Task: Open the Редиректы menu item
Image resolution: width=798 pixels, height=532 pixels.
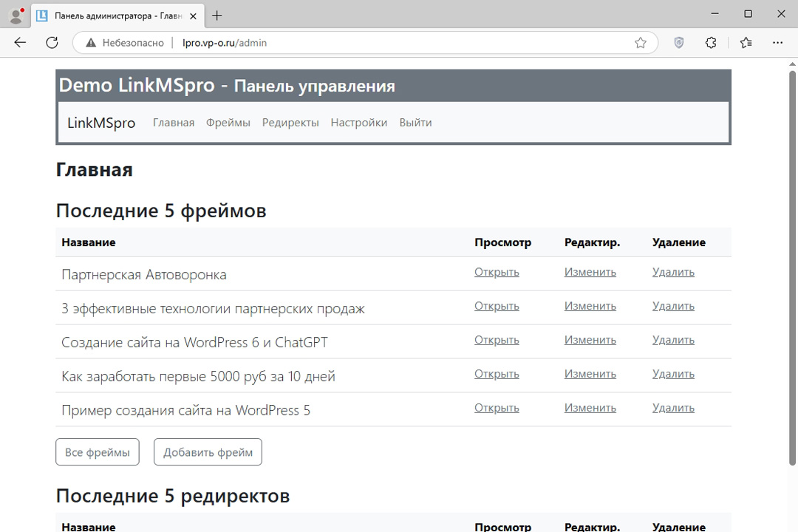Action: click(290, 123)
